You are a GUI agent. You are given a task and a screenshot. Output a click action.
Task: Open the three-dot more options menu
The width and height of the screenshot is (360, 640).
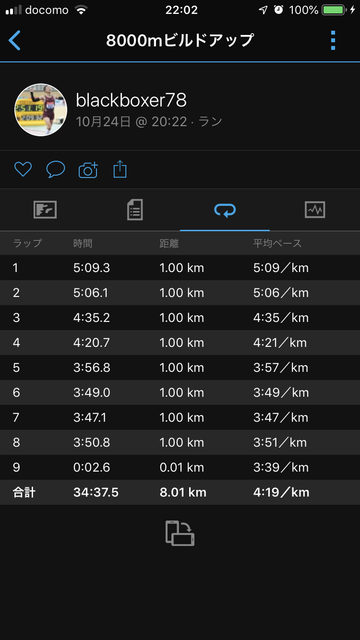333,40
